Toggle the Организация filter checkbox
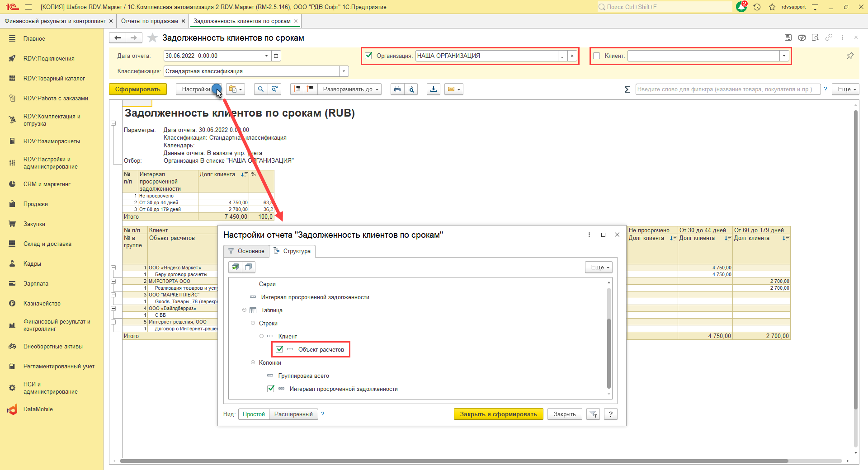 pos(369,56)
